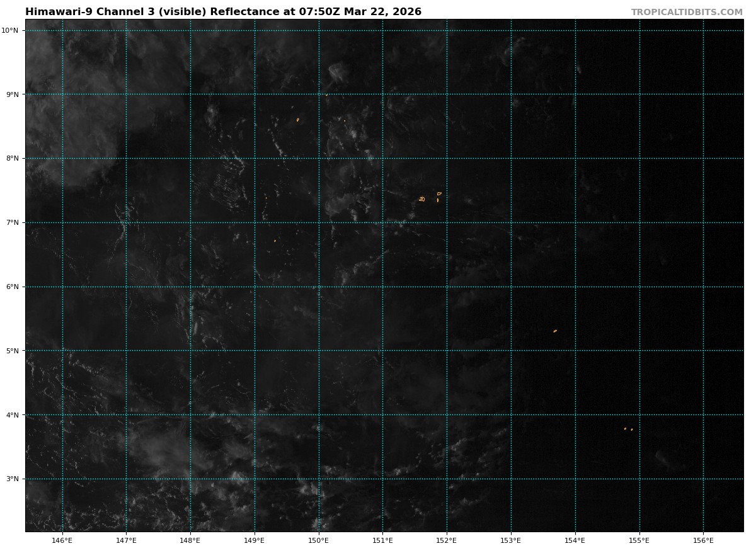Click the 5°N latitude axis label
This screenshot has width=756, height=546.
click(13, 351)
